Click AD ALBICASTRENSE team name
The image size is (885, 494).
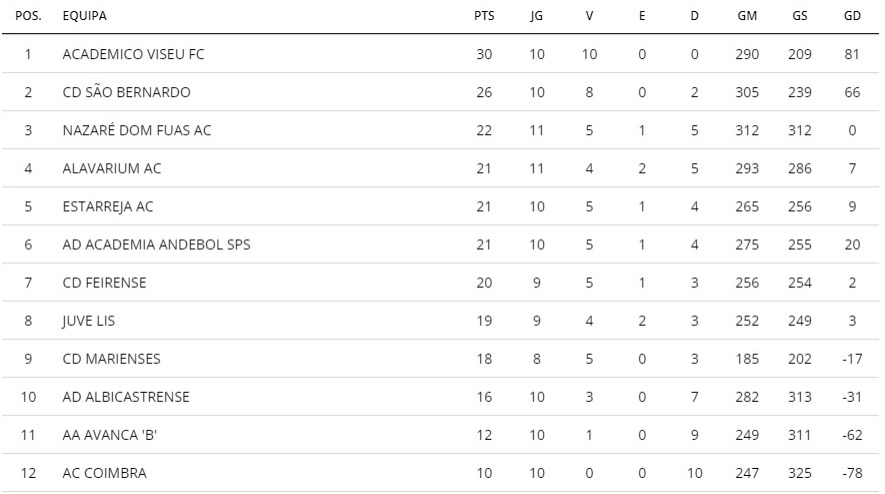126,397
